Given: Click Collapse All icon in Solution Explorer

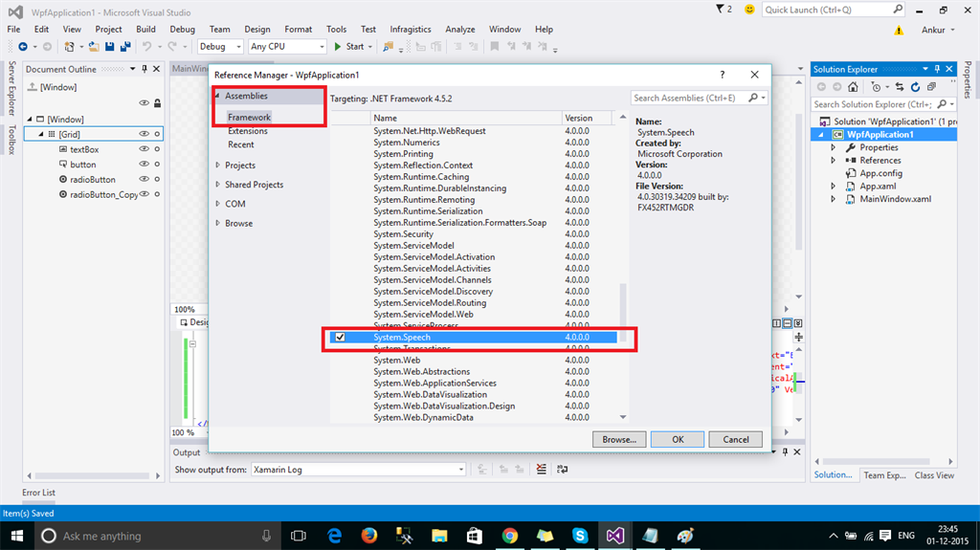Looking at the screenshot, I should (x=932, y=87).
